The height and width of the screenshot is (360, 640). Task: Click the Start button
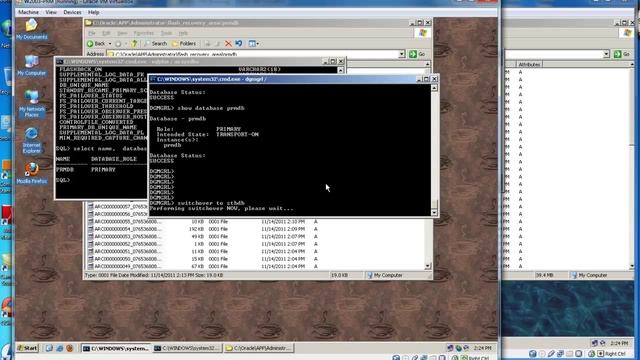(27, 348)
